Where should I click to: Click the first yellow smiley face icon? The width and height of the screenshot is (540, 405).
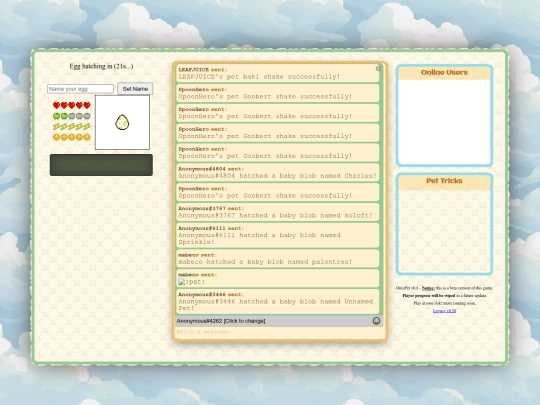[x=56, y=137]
